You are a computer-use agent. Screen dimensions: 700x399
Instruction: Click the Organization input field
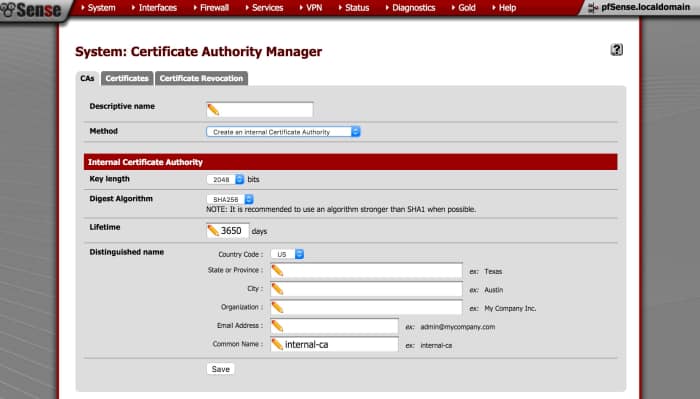[366, 307]
